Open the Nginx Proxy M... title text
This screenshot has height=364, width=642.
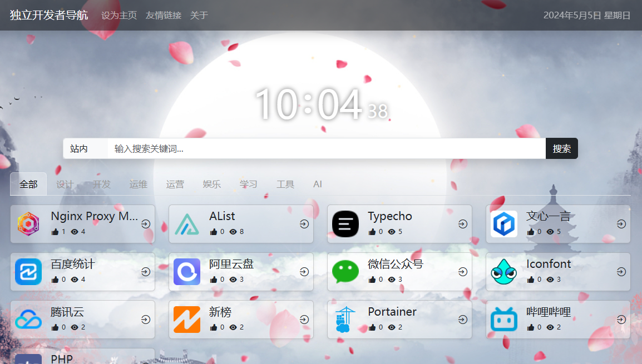click(94, 216)
